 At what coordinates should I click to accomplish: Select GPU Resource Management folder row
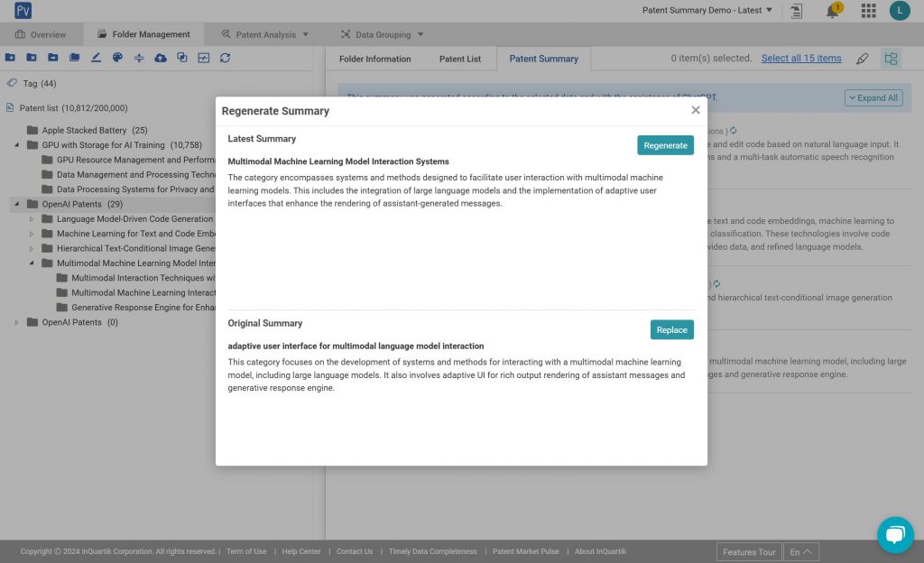(x=128, y=160)
